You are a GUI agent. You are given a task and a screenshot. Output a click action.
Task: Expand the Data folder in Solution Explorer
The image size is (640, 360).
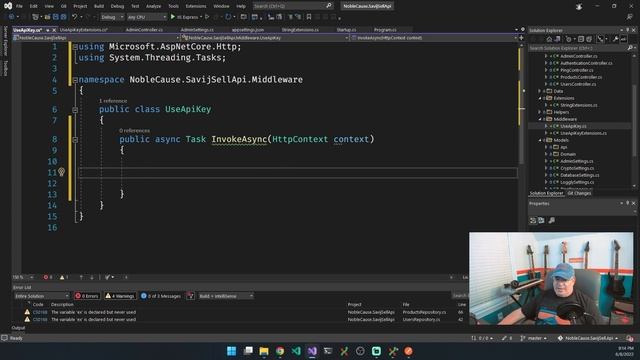pyautogui.click(x=540, y=91)
